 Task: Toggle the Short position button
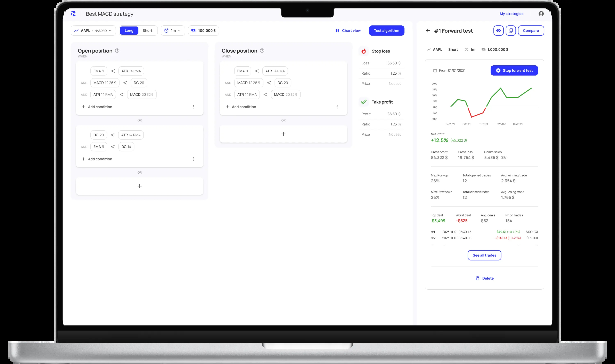click(147, 30)
